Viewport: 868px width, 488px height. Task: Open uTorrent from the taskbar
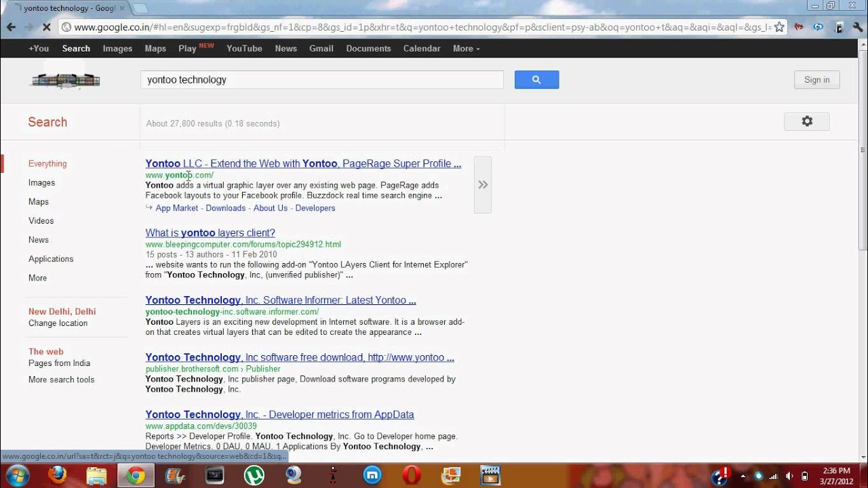click(254, 475)
